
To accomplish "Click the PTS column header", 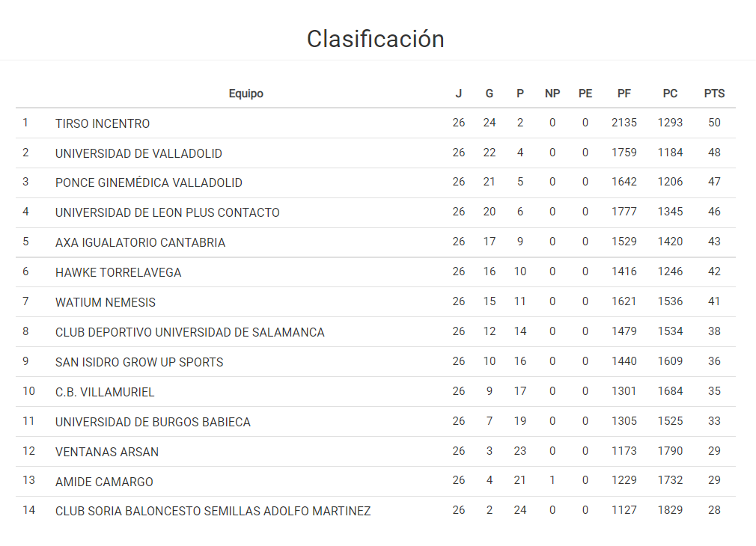I will [x=714, y=93].
